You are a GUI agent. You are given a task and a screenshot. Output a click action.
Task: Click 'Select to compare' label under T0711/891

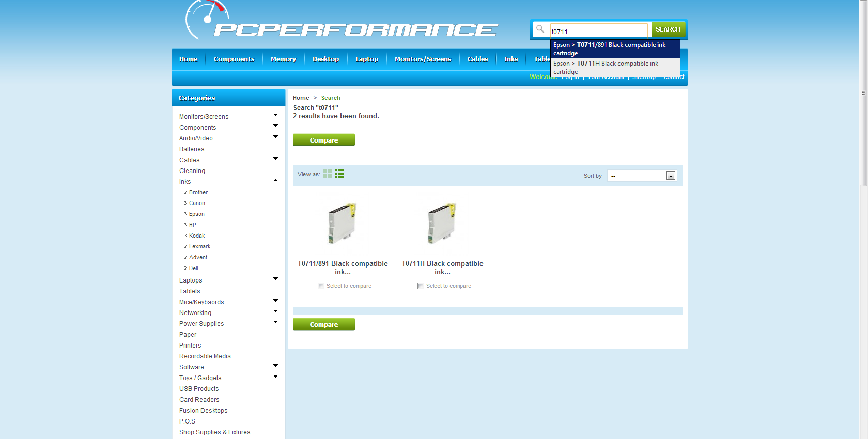349,286
